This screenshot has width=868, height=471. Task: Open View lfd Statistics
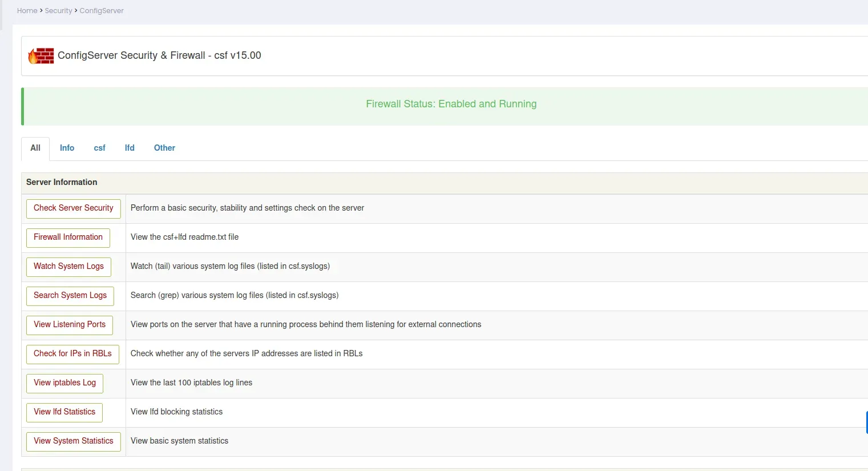point(64,412)
